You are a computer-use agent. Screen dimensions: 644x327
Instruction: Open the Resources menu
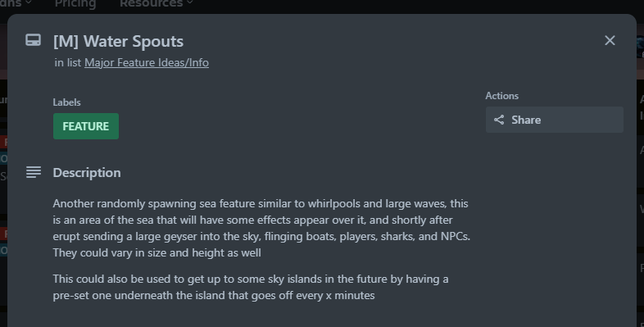click(x=151, y=4)
